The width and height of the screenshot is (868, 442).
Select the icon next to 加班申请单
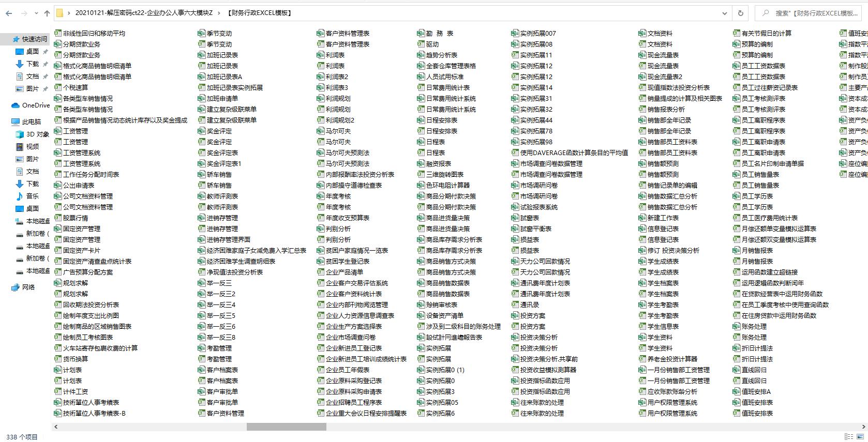202,98
